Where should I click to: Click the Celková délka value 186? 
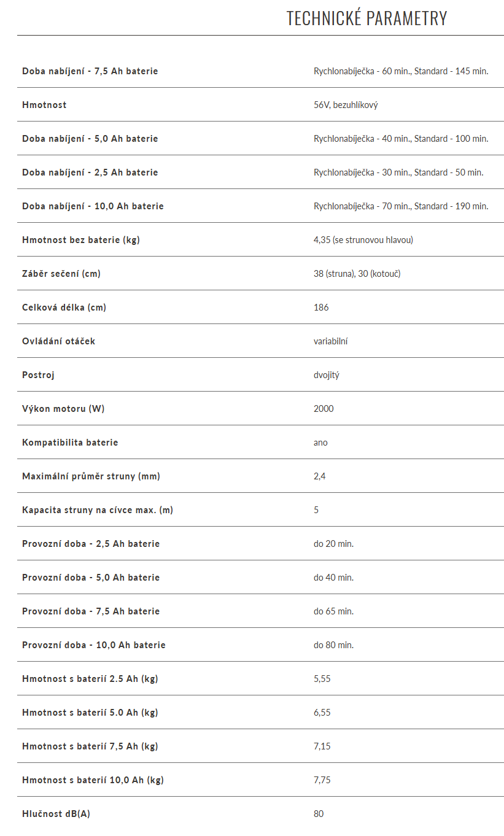[x=321, y=308]
